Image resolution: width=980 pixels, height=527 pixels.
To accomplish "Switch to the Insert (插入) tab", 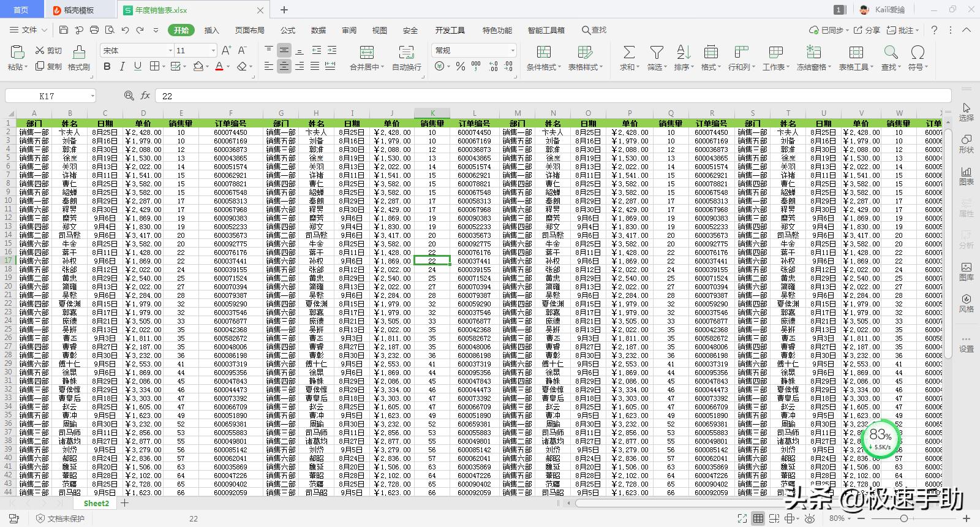I will point(211,30).
